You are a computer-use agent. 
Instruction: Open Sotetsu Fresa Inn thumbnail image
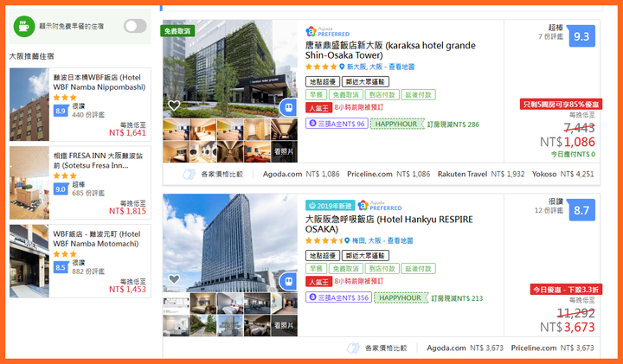(29, 182)
